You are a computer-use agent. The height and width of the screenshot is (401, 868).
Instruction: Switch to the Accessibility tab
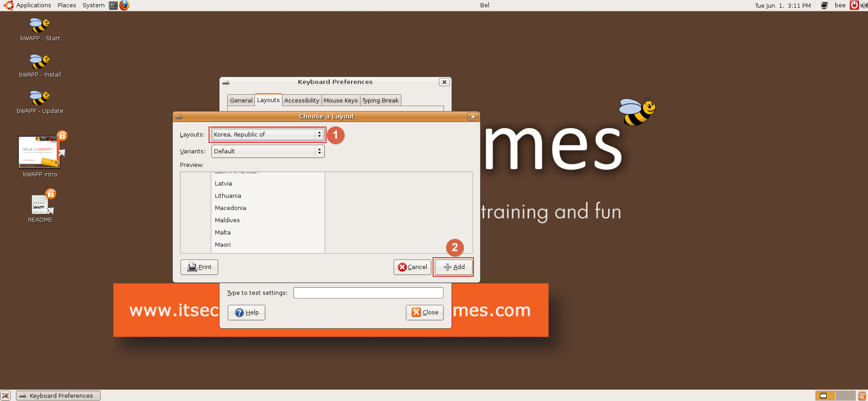[302, 100]
